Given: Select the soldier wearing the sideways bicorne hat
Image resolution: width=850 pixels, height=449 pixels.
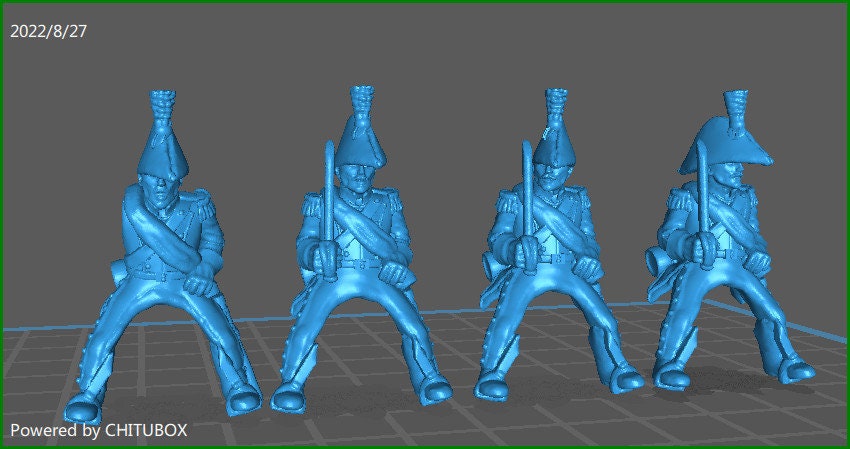Looking at the screenshot, I should [x=727, y=250].
